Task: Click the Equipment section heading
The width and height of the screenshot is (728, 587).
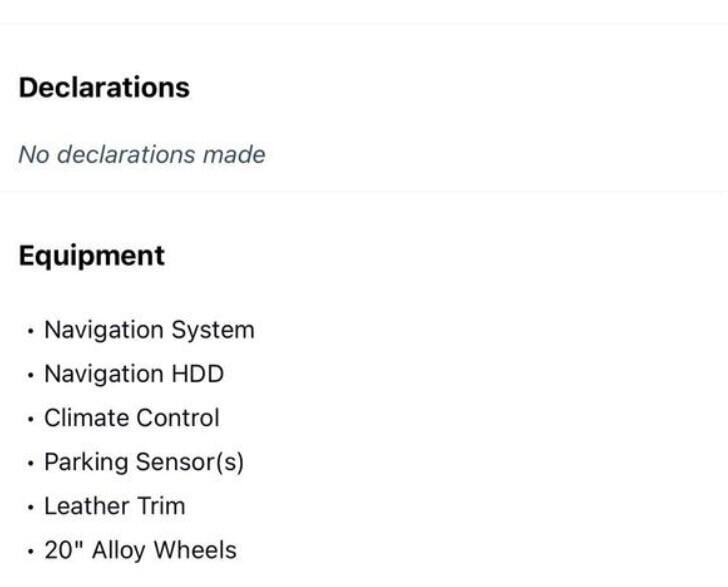Action: (x=91, y=256)
